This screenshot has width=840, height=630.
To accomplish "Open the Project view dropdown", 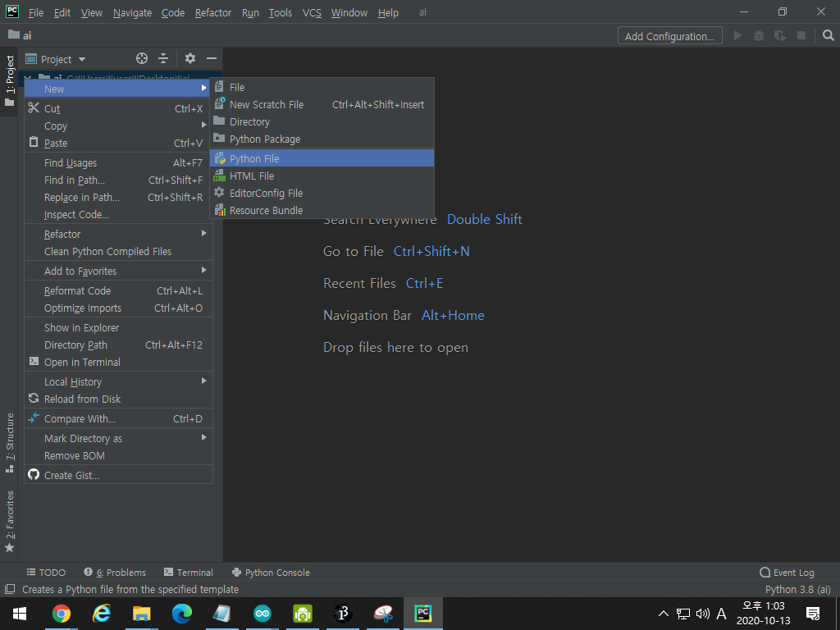I will pos(82,59).
